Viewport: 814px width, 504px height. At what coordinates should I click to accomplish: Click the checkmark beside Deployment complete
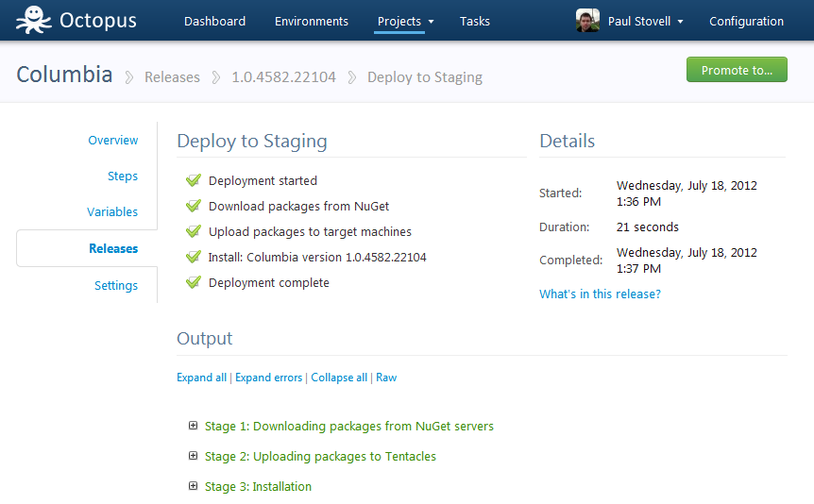pyautogui.click(x=194, y=282)
